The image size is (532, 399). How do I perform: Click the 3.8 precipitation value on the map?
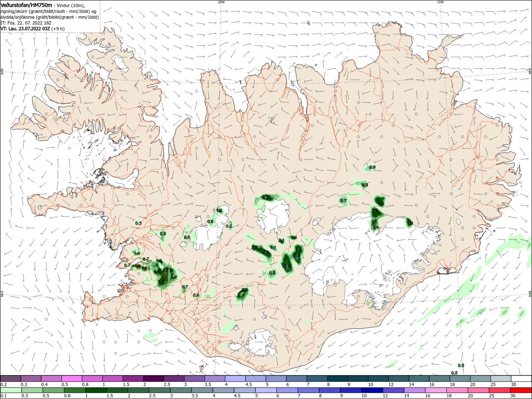tap(287, 266)
